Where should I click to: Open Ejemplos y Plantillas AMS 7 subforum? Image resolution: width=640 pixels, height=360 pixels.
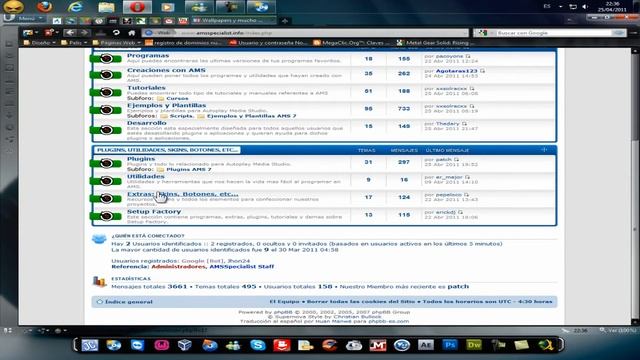[x=251, y=116]
